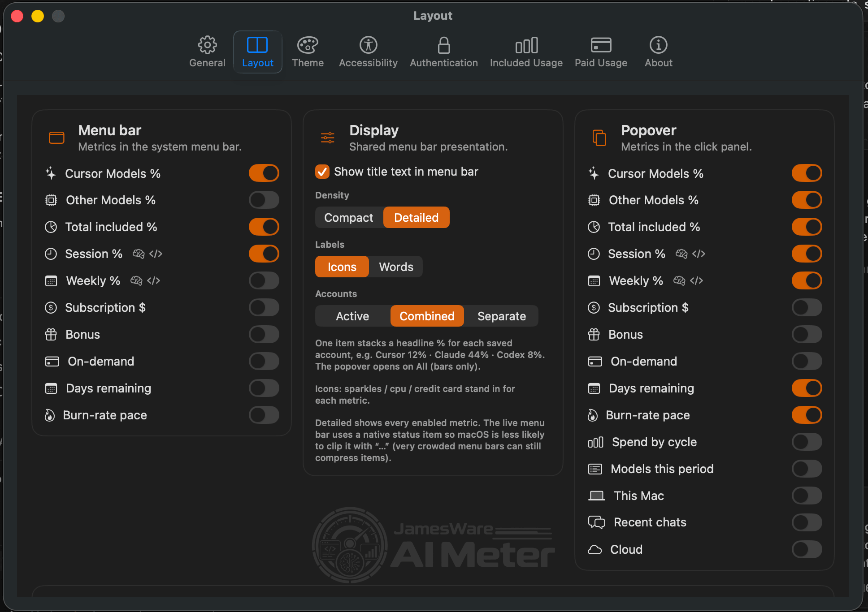Disable Total included % in Popover

[807, 227]
